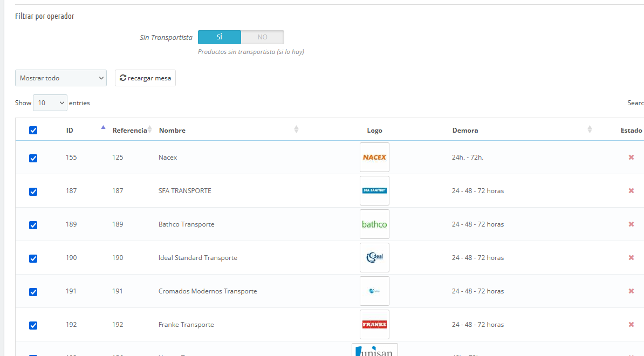Select SÍ on Sin Transportista switch

[x=220, y=37]
